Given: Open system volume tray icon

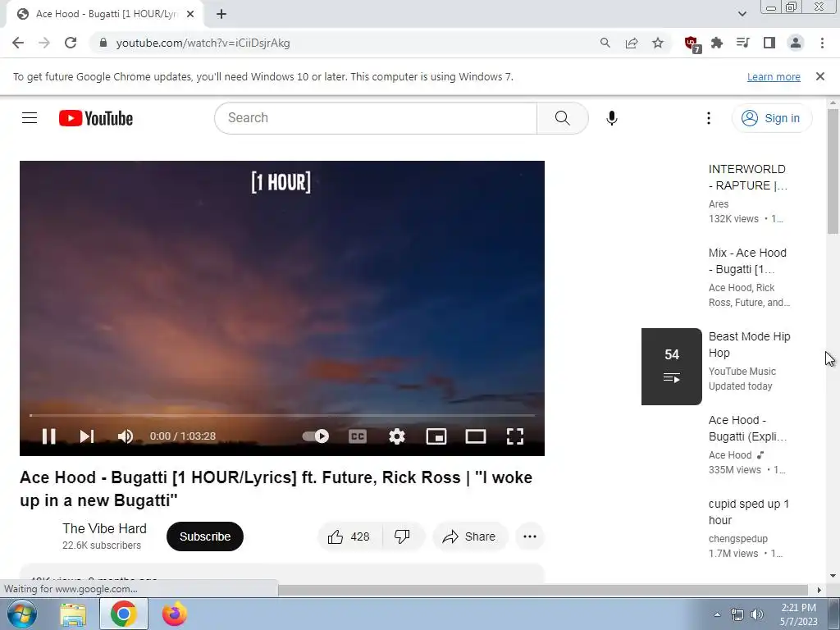Looking at the screenshot, I should [757, 614].
